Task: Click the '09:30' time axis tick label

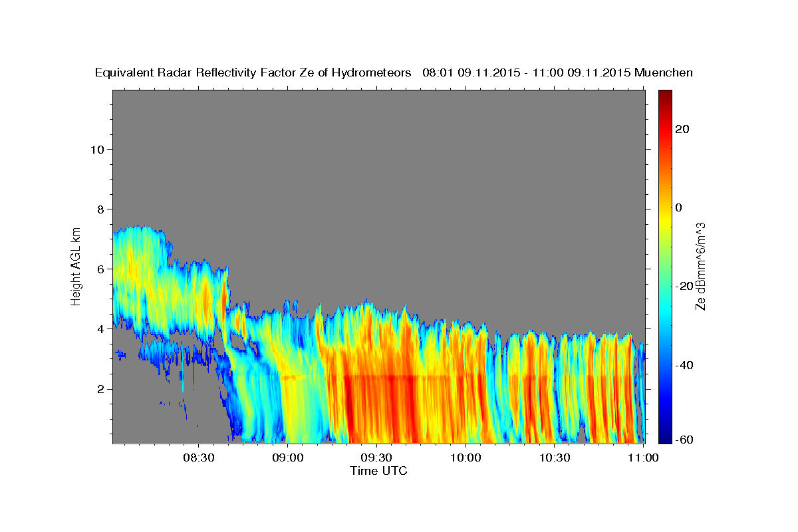Action: (376, 458)
